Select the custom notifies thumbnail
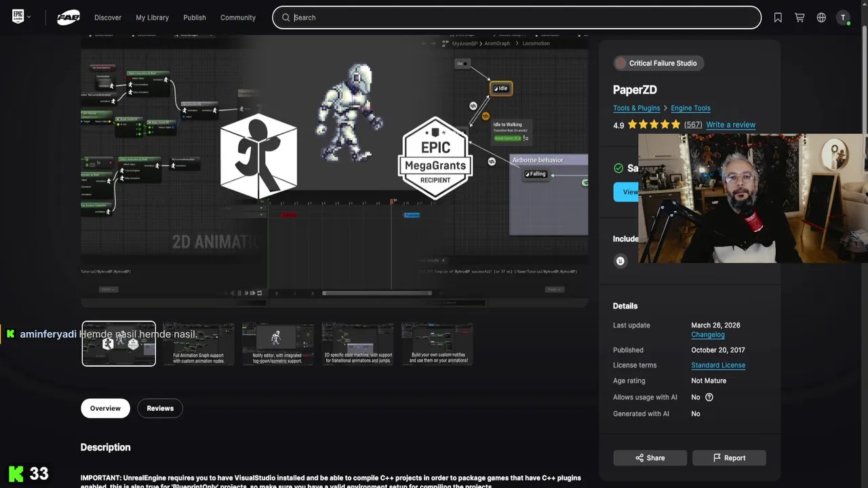The height and width of the screenshot is (488, 868). click(437, 344)
